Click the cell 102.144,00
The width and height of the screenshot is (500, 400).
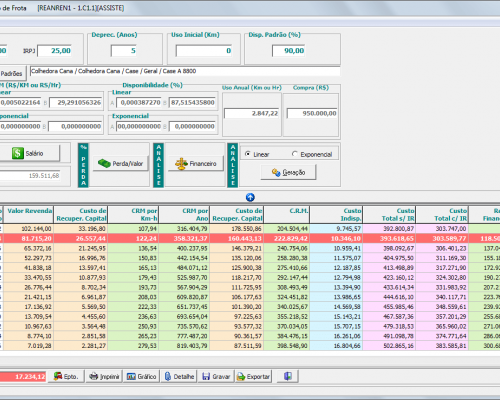[x=29, y=229]
